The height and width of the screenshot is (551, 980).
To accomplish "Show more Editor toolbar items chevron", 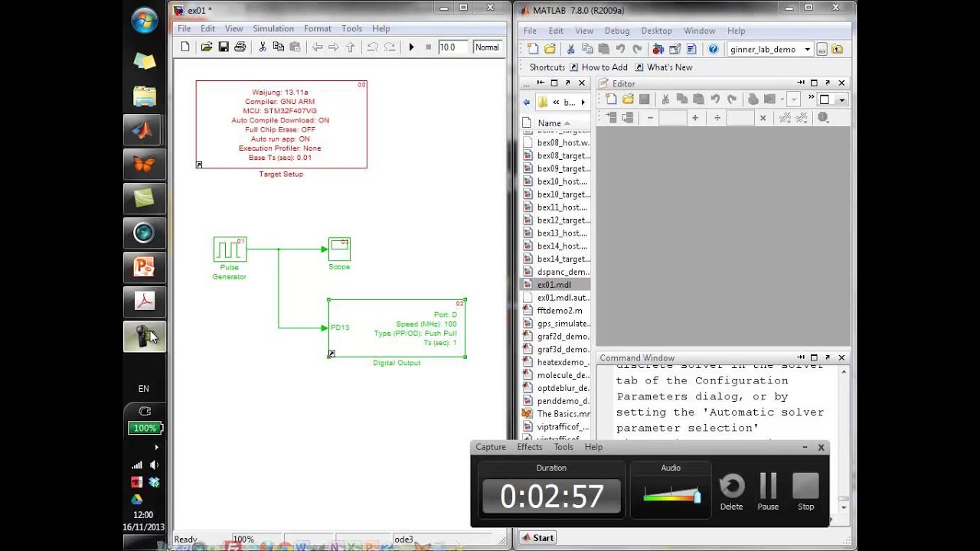I will point(810,99).
